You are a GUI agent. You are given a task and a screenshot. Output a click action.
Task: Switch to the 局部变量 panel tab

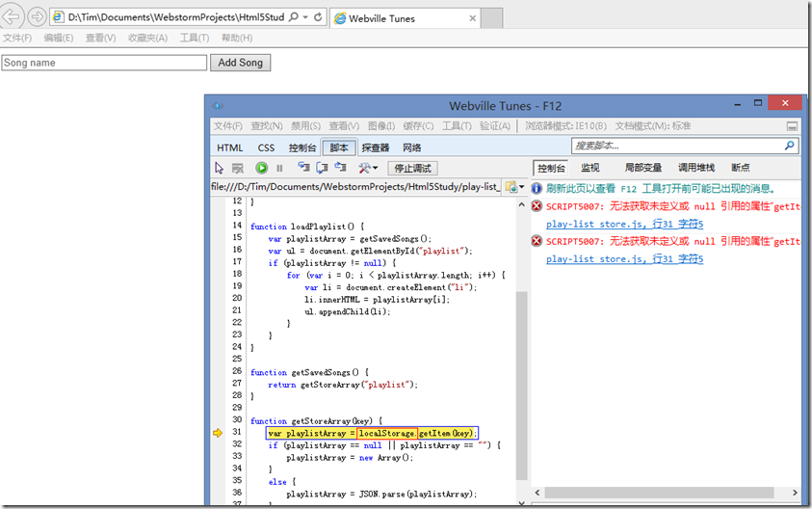click(642, 168)
